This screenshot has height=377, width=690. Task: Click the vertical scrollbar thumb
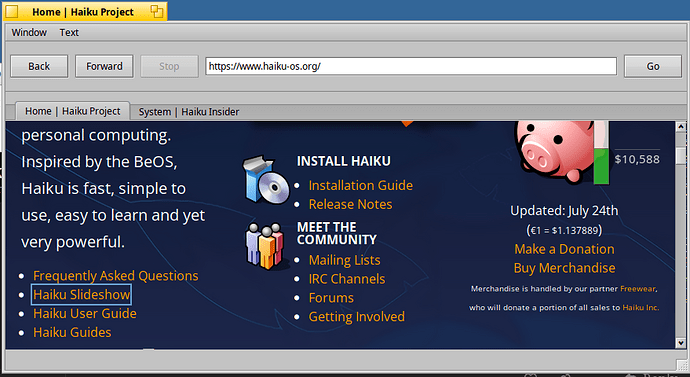(x=681, y=156)
